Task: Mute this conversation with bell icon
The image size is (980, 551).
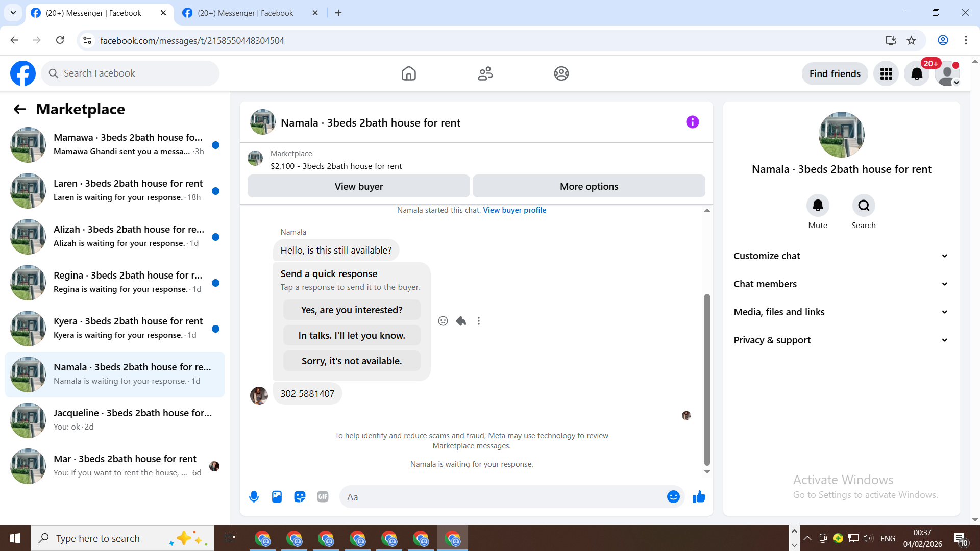Action: [818, 206]
